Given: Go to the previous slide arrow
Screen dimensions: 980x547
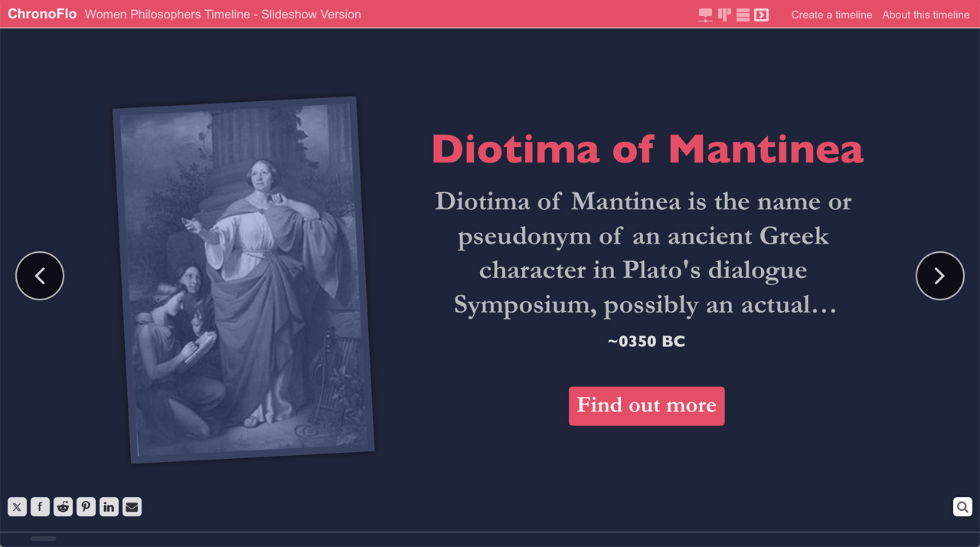Looking at the screenshot, I should coord(40,276).
